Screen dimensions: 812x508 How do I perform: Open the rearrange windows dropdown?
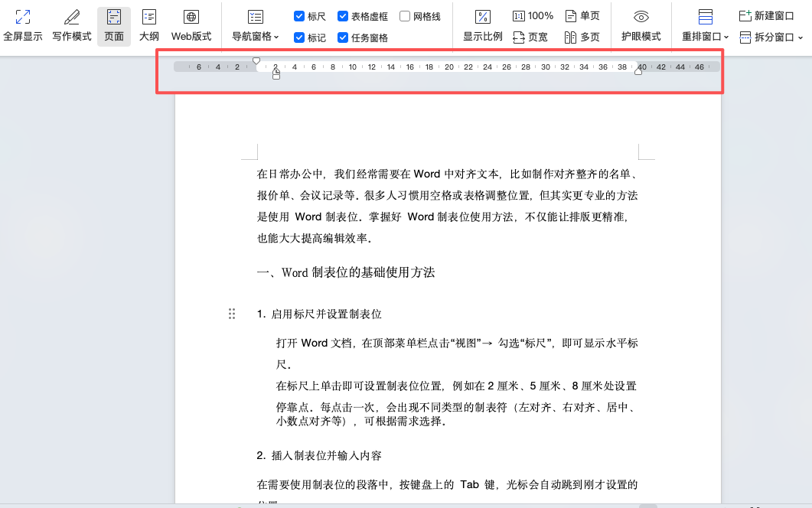(x=706, y=37)
